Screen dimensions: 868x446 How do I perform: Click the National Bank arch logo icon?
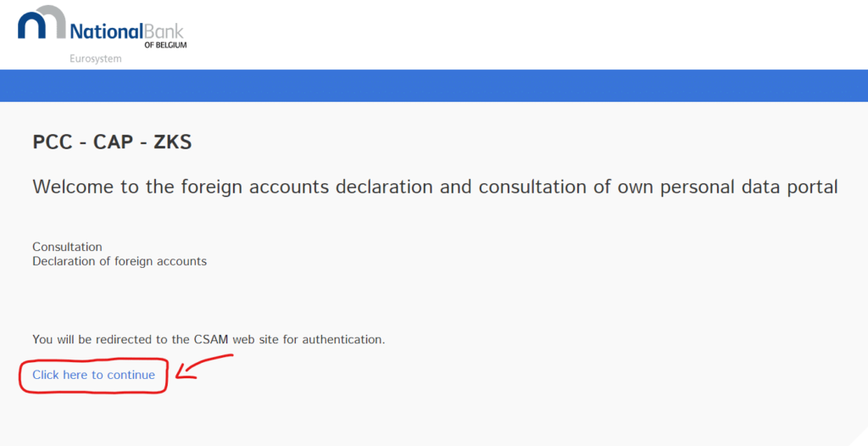(42, 23)
